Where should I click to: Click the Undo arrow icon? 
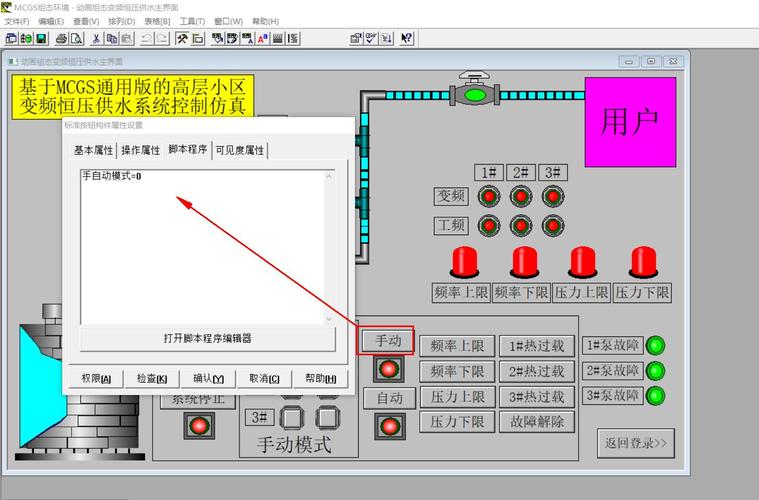(146, 39)
